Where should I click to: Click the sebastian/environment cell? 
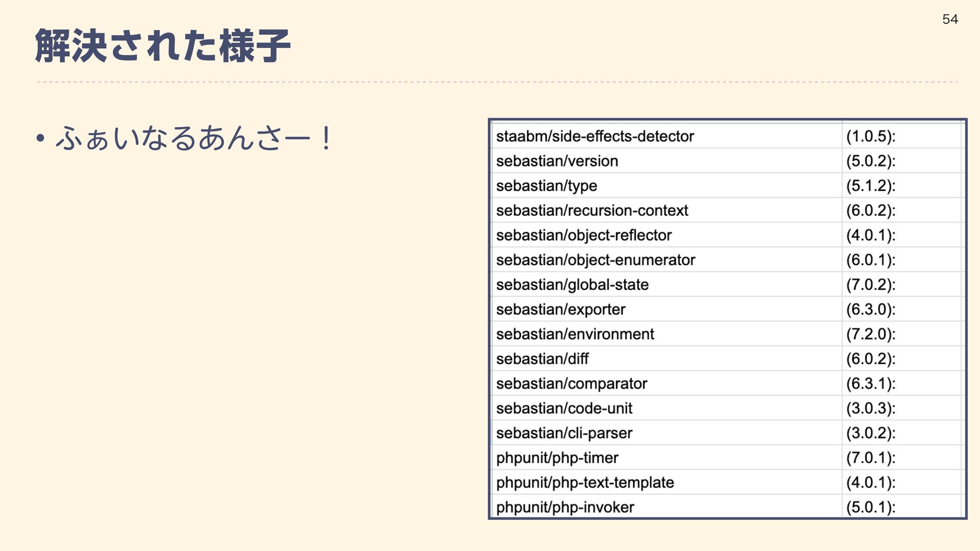point(575,334)
